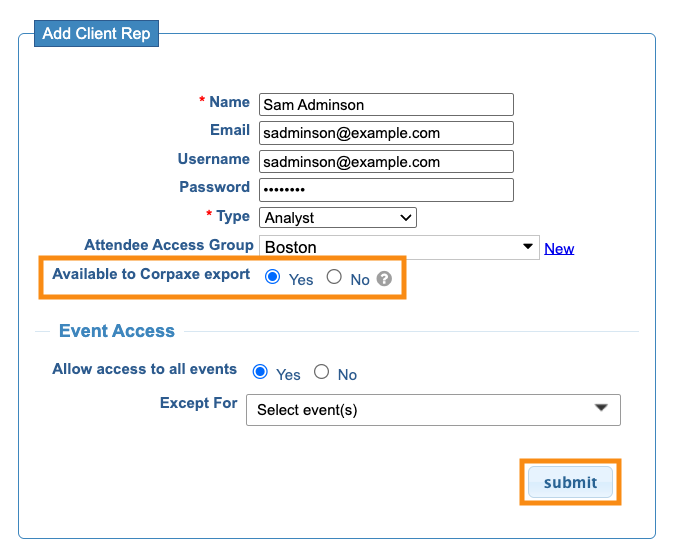The width and height of the screenshot is (673, 557).
Task: Select Yes for Available to Corpaxe export
Action: (273, 278)
